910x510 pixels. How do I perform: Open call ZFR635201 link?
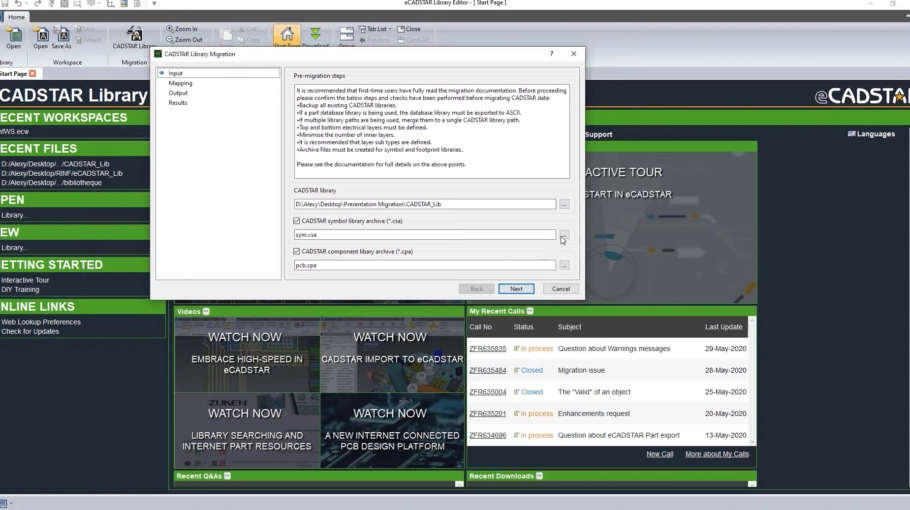click(x=488, y=414)
